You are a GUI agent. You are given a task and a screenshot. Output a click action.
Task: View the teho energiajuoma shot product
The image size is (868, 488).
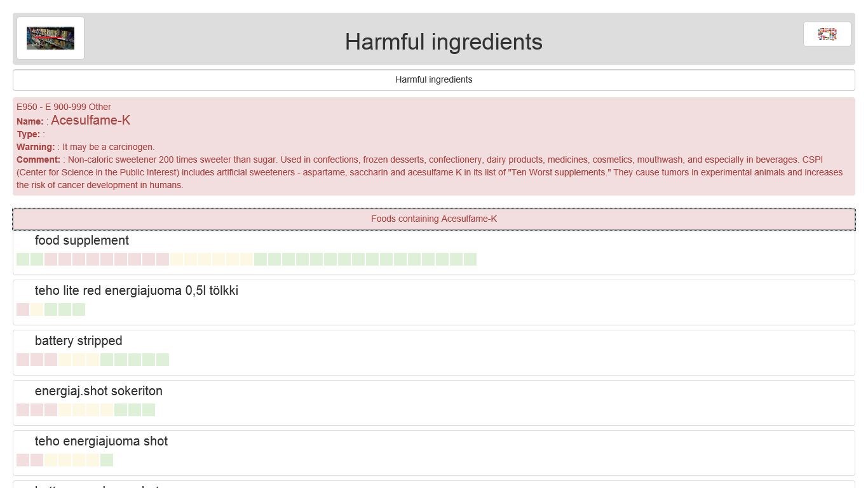point(101,441)
